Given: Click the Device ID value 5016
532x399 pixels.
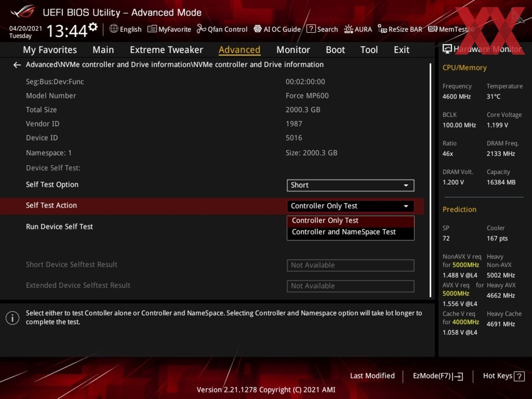Looking at the screenshot, I should (294, 138).
